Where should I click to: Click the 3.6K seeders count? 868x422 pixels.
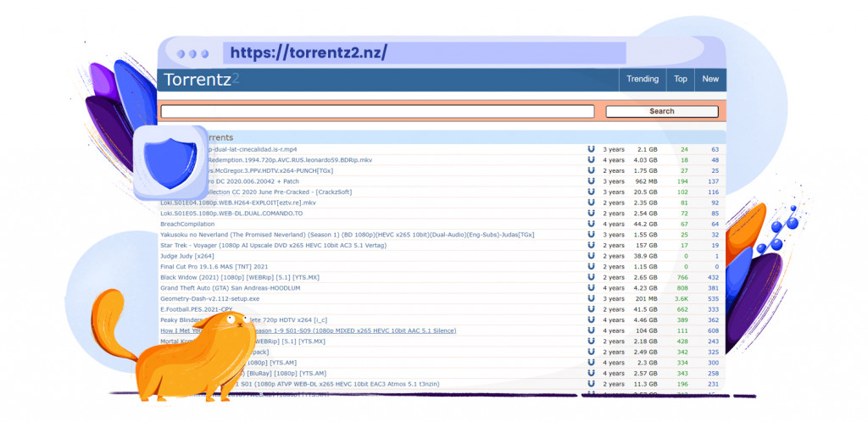(682, 298)
